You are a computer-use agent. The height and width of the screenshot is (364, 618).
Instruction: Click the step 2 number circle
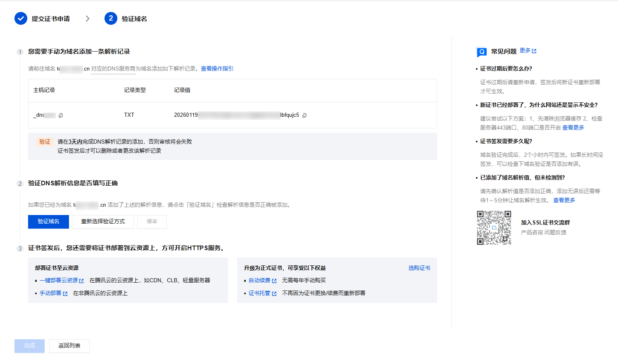(111, 19)
